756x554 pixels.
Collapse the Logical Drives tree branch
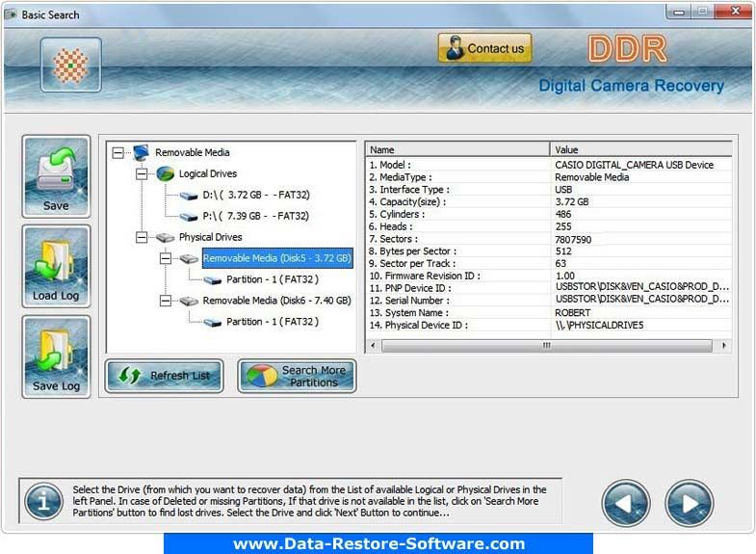coord(141,174)
